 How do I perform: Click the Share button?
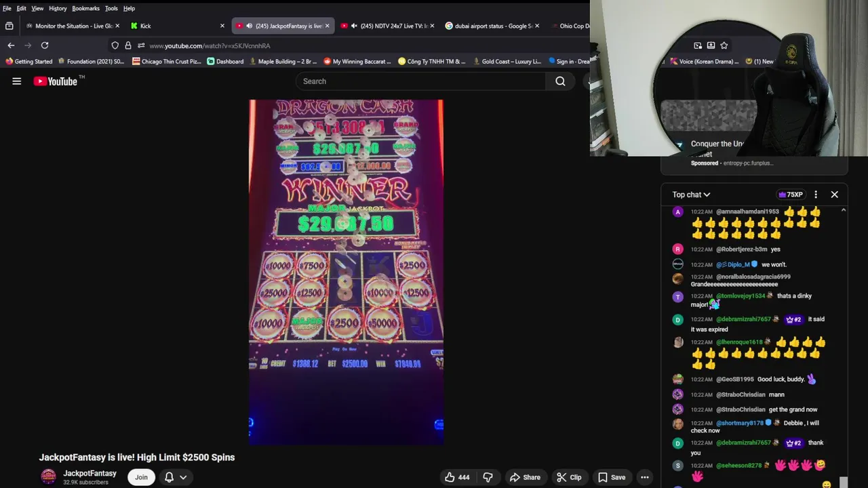(x=525, y=477)
